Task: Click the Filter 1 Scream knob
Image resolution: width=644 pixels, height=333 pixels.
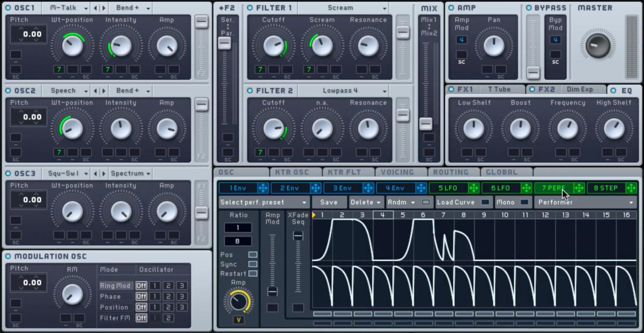Action: tap(322, 46)
